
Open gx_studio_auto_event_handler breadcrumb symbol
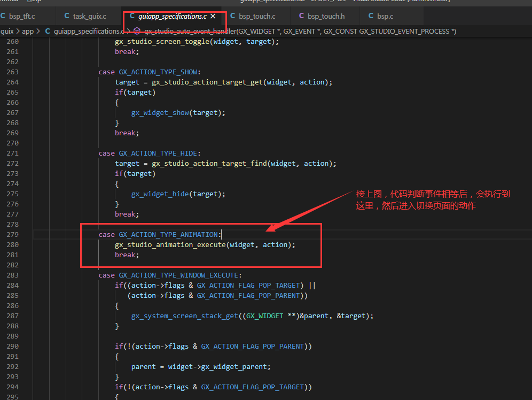tap(300, 31)
